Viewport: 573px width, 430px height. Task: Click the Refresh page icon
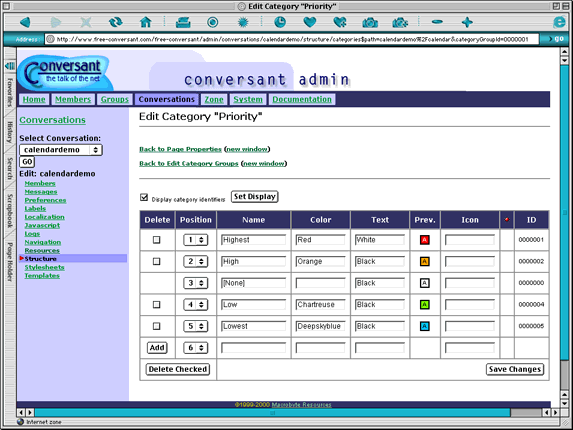[x=116, y=23]
